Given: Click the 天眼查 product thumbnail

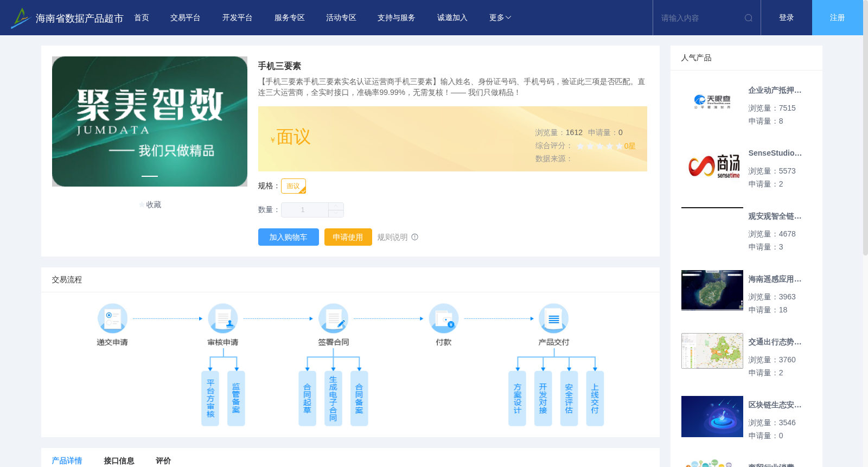Looking at the screenshot, I should pyautogui.click(x=712, y=102).
